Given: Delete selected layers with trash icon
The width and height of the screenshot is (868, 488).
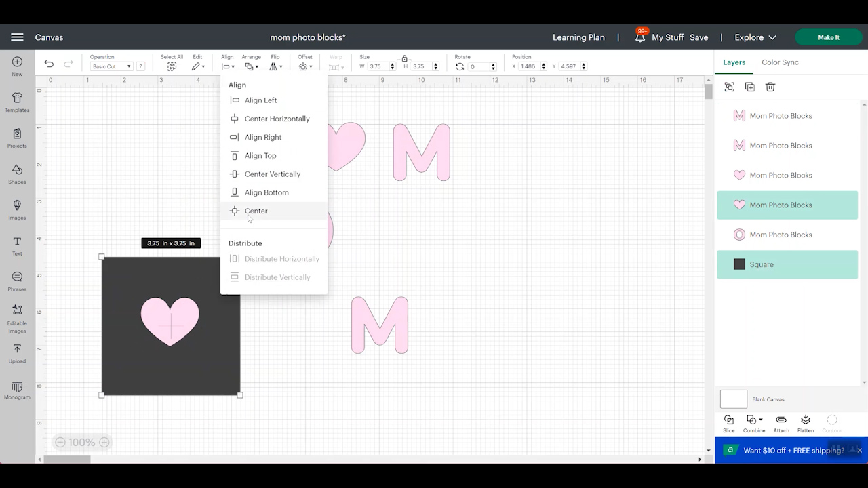Looking at the screenshot, I should (x=770, y=87).
